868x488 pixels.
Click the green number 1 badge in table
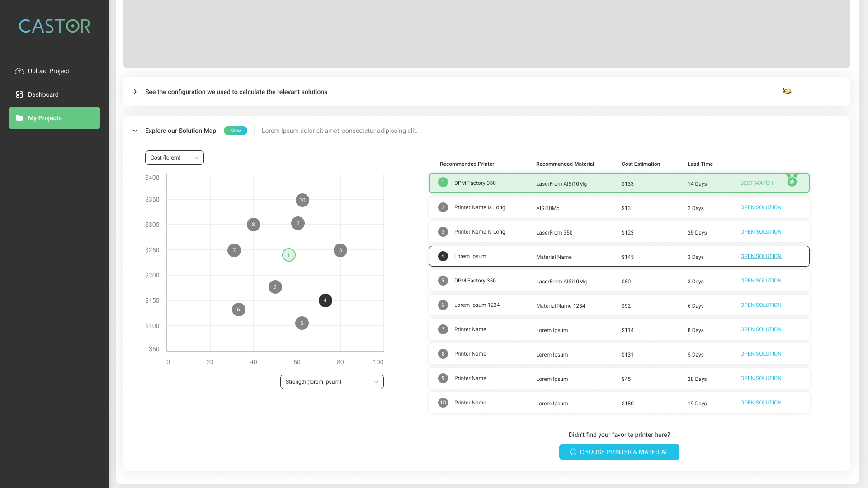(443, 182)
